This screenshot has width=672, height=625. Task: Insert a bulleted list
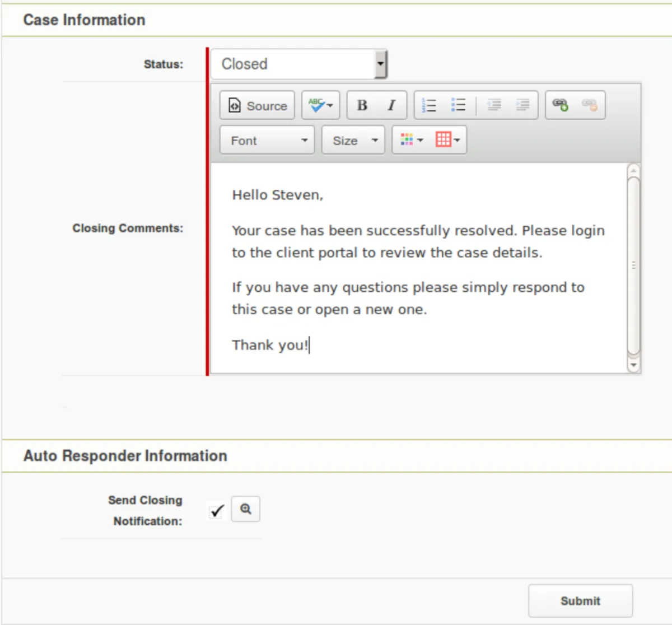(458, 105)
